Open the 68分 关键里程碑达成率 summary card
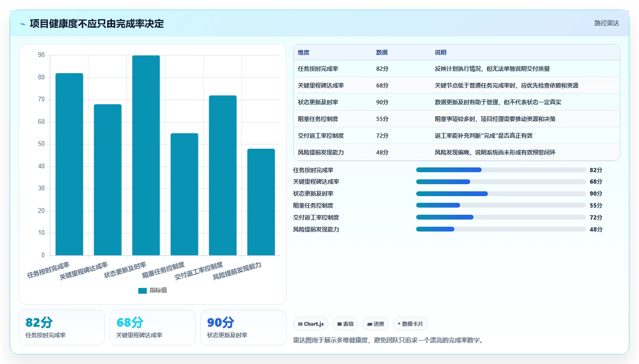 153,327
